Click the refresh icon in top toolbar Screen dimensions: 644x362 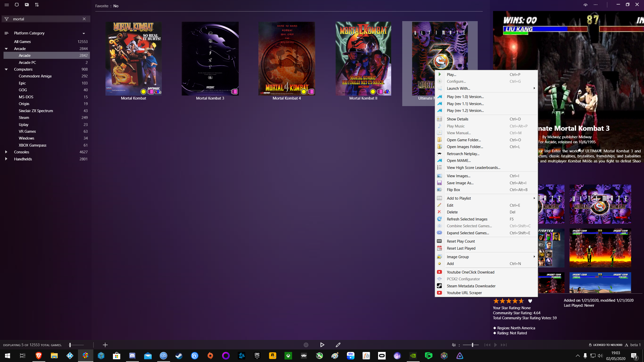(17, 5)
